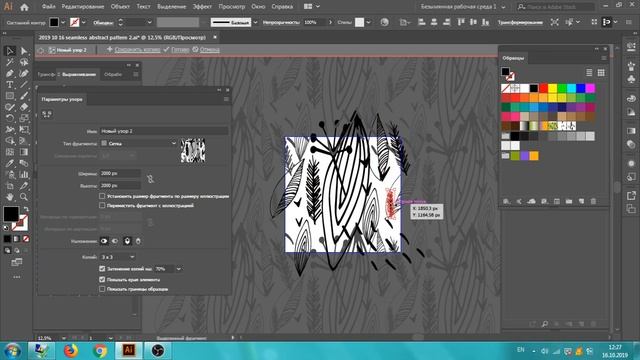The height and width of the screenshot is (360, 640).
Task: Click the Непрозрачность opacity link
Action: tap(281, 22)
